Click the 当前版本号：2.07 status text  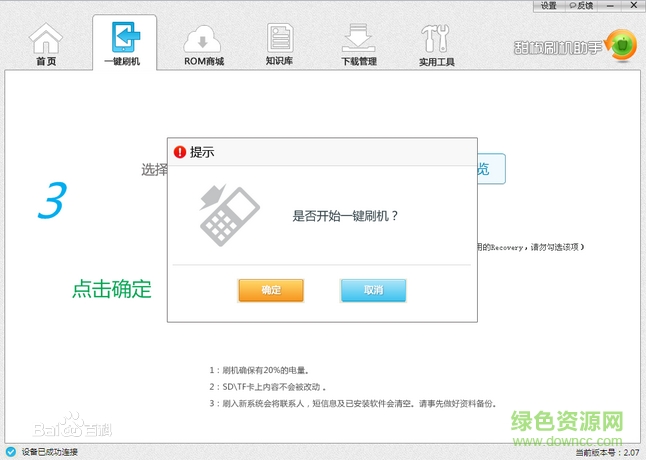point(608,453)
